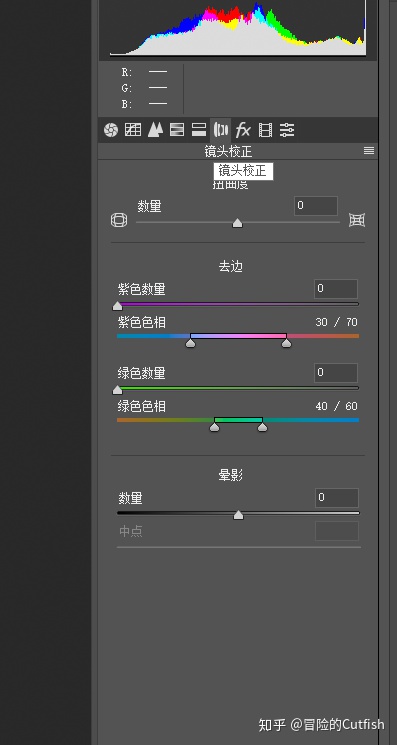Click the left handle of 紫色色相 range
The height and width of the screenshot is (745, 397).
[190, 343]
